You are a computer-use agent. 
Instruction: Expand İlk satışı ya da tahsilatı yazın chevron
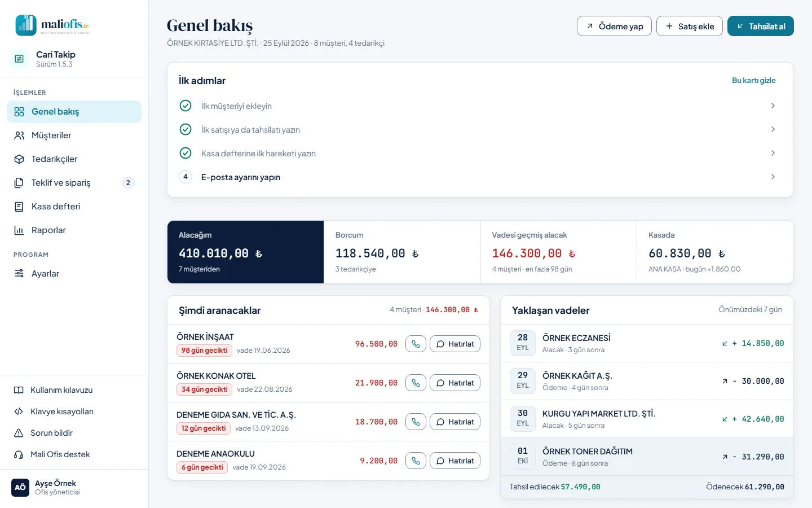773,129
